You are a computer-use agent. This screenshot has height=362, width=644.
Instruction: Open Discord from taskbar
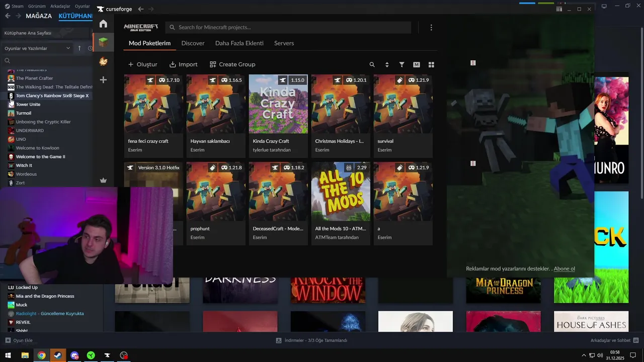coord(74,355)
